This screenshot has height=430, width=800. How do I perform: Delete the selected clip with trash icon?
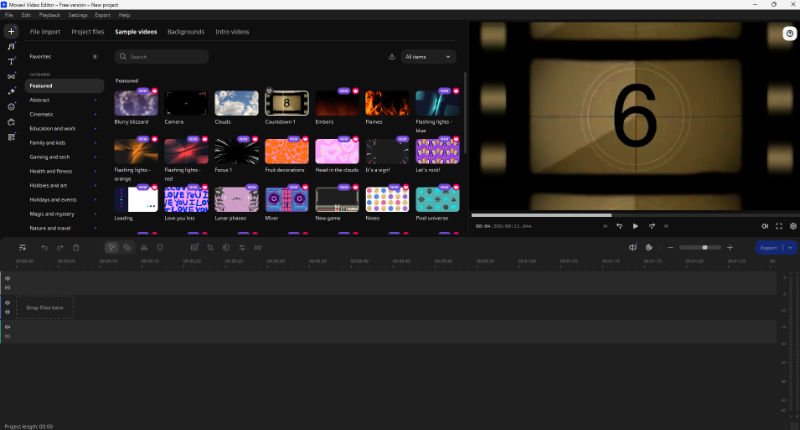click(x=76, y=247)
